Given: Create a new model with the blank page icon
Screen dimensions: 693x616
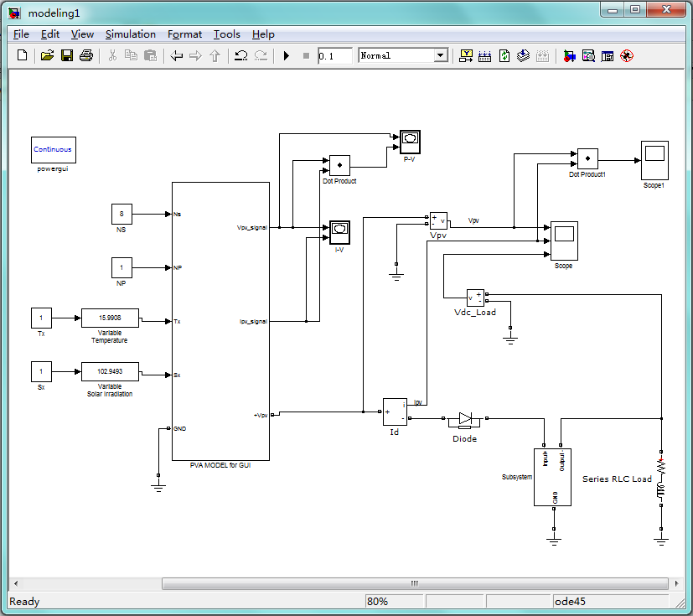Looking at the screenshot, I should (x=20, y=55).
